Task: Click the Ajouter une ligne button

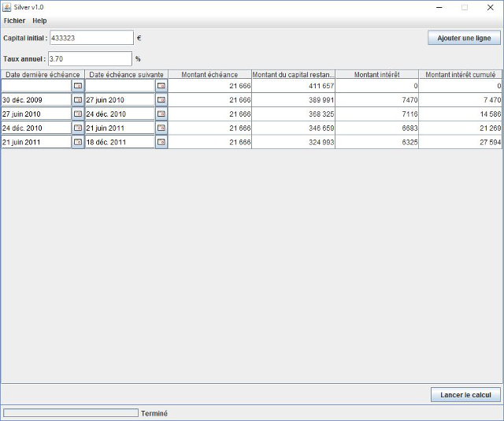Action: 464,38
